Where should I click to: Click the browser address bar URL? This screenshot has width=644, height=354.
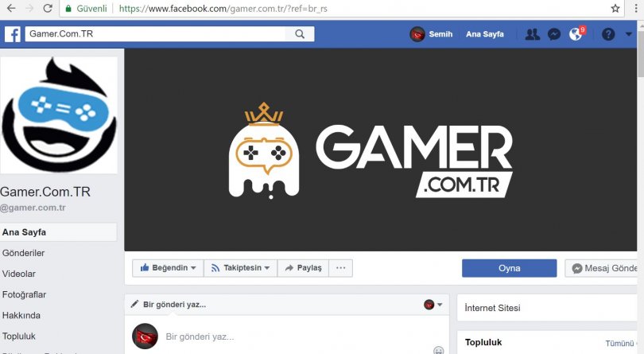point(223,9)
